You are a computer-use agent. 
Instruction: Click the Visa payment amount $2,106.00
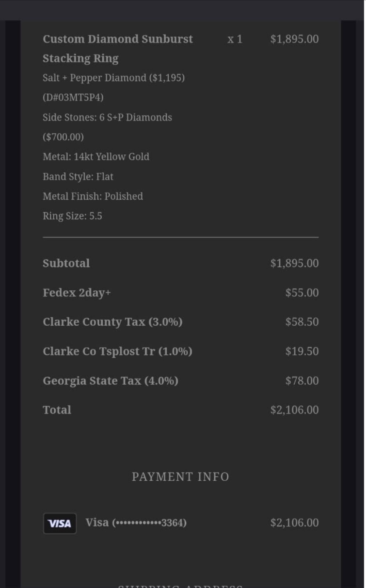(294, 523)
